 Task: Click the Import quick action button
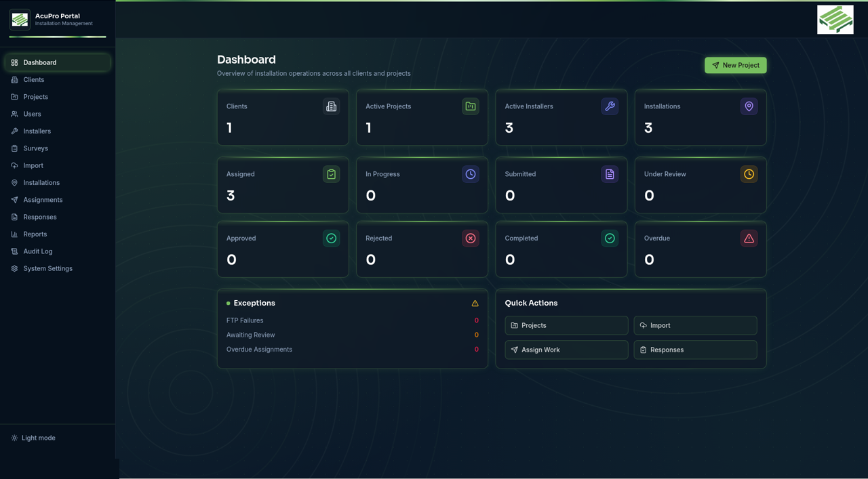(x=695, y=325)
